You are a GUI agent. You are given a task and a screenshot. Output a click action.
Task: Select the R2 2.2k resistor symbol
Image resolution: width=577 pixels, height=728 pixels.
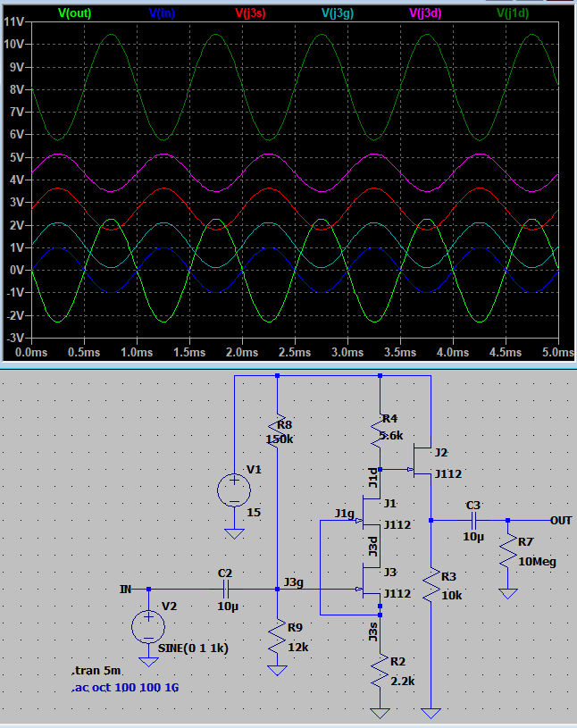[x=380, y=672]
